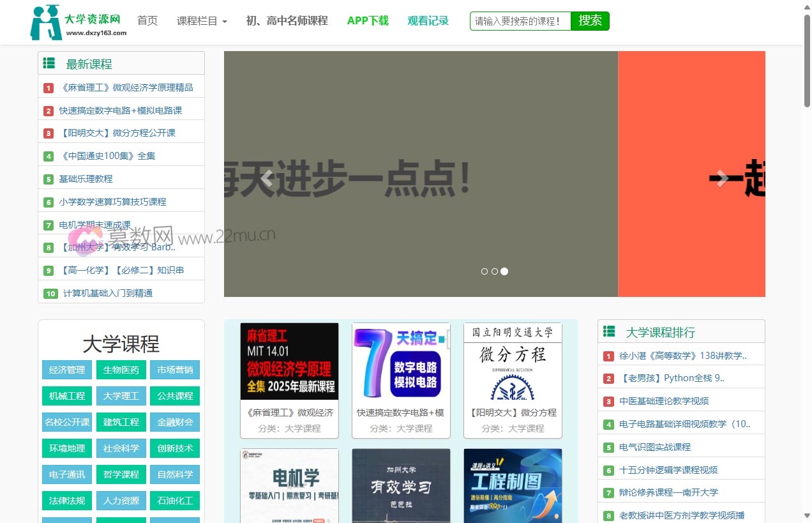Click the carousel next arrow
The height and width of the screenshot is (523, 812).
point(721,178)
